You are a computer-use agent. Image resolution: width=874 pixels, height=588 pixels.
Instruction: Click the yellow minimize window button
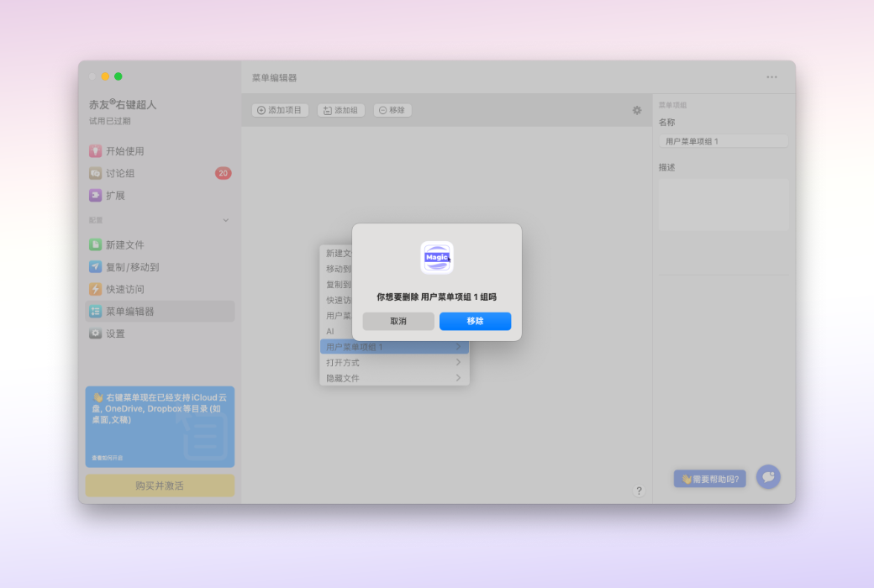(105, 76)
